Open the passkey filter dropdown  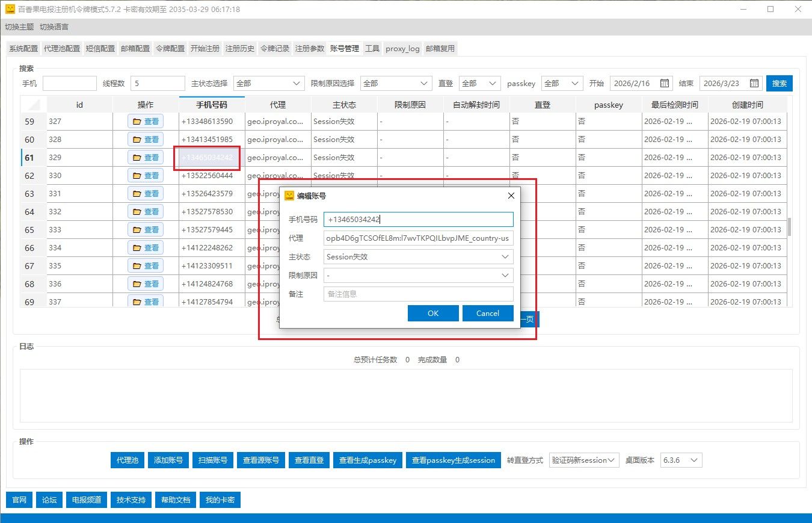pos(575,84)
